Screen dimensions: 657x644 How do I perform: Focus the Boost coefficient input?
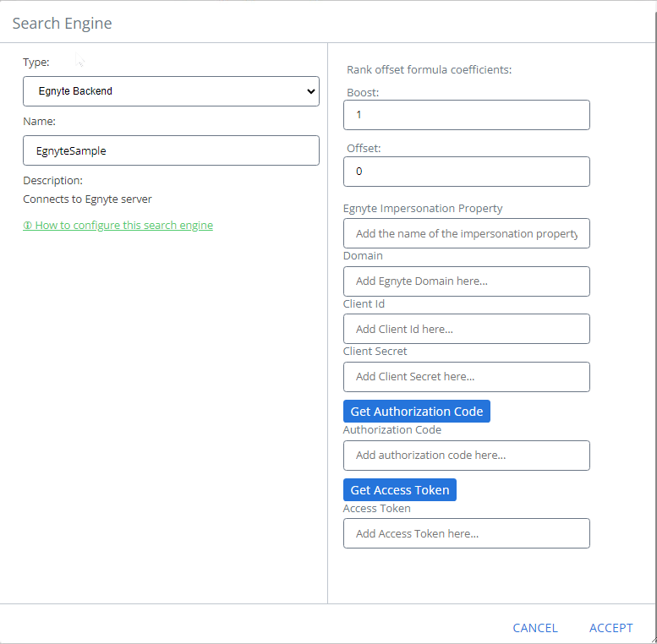coord(466,115)
